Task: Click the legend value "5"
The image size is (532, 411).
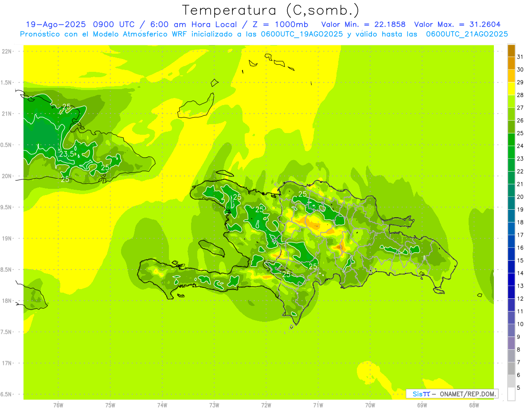Action: pos(519,388)
